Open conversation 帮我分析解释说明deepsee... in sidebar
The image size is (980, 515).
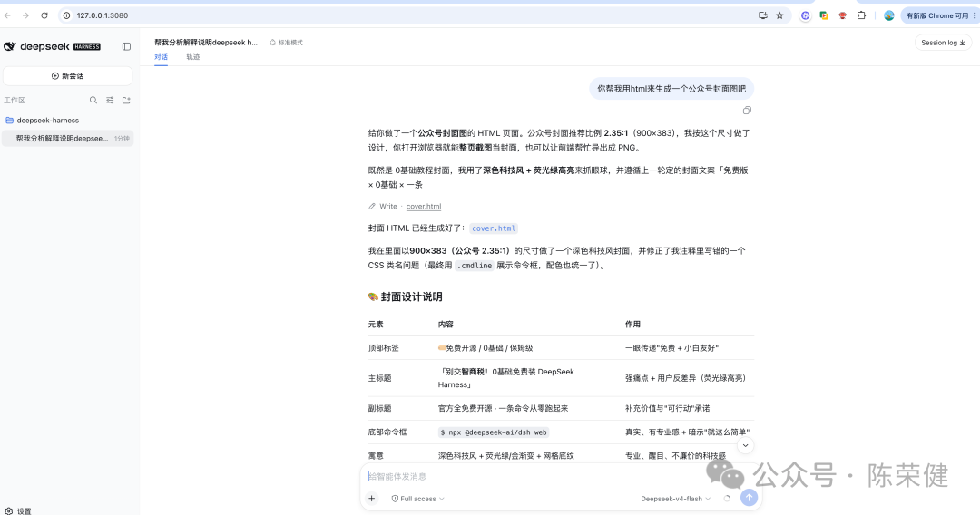click(67, 139)
